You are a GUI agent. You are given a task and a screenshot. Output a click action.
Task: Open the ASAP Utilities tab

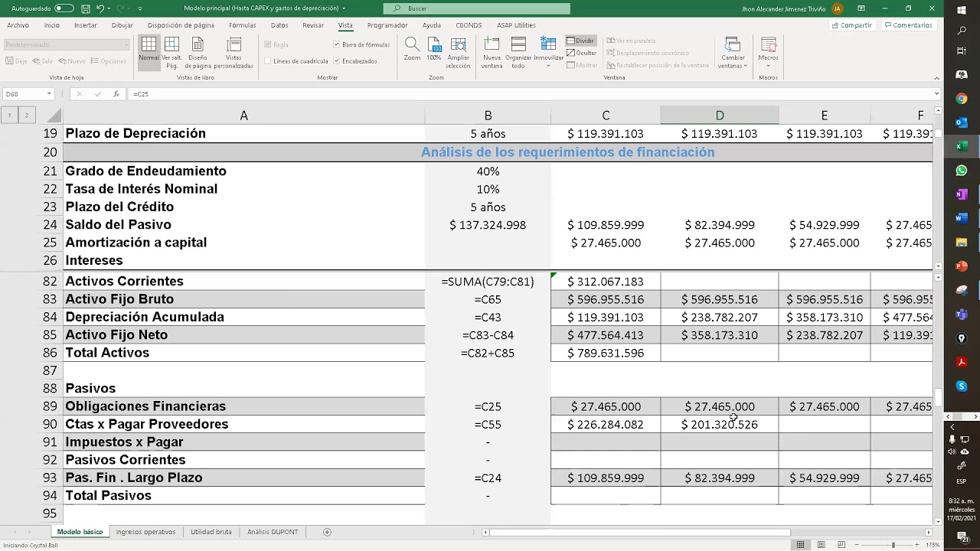516,25
